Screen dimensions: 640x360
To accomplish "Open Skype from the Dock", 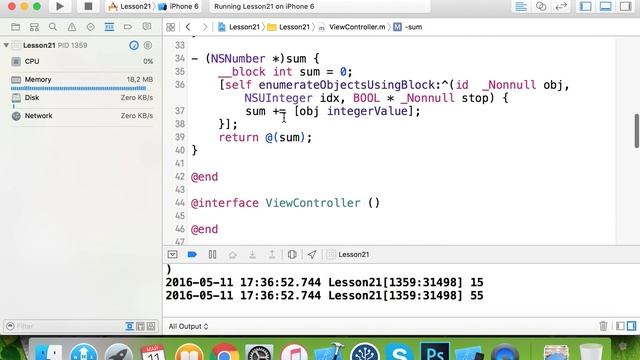I will pyautogui.click(x=399, y=353).
